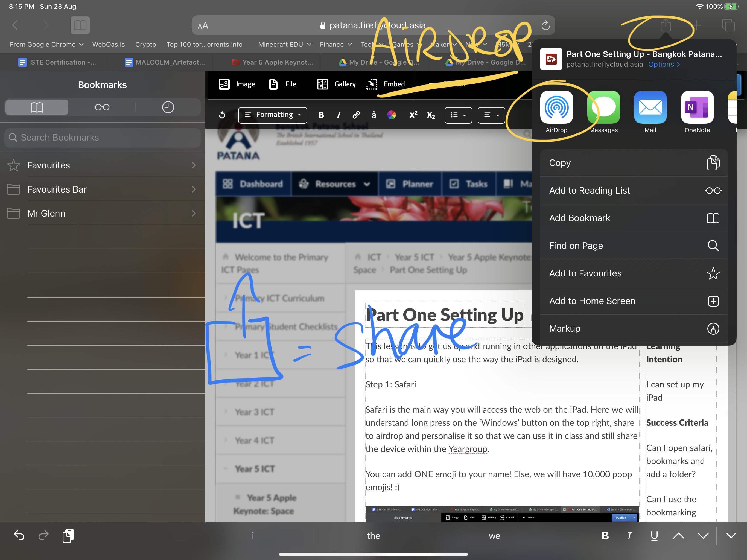This screenshot has height=560, width=747.
Task: Apply italic in the editor toolbar
Action: [339, 115]
